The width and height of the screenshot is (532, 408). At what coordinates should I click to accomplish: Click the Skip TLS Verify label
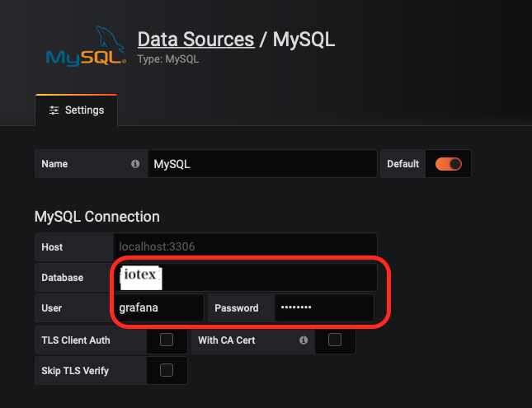tap(75, 371)
